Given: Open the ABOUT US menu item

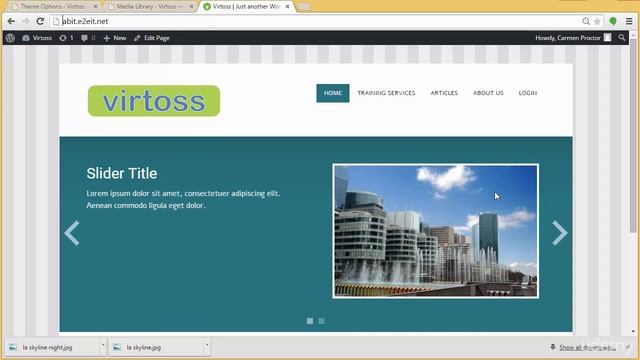Looking at the screenshot, I should click(488, 93).
